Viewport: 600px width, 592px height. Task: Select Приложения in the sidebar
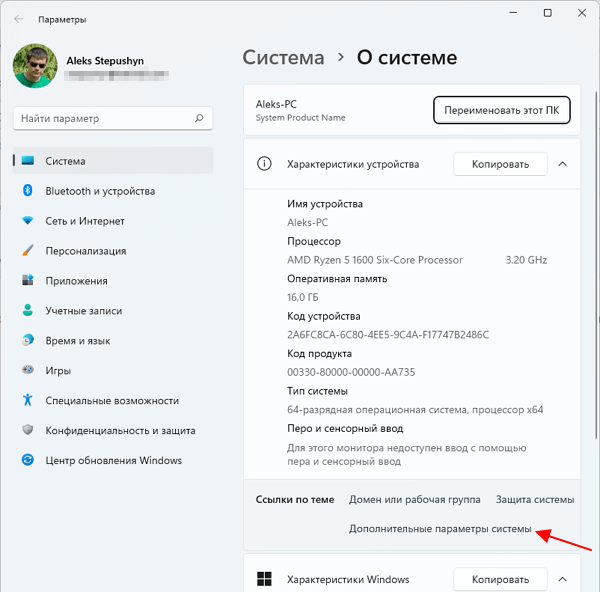click(x=113, y=281)
